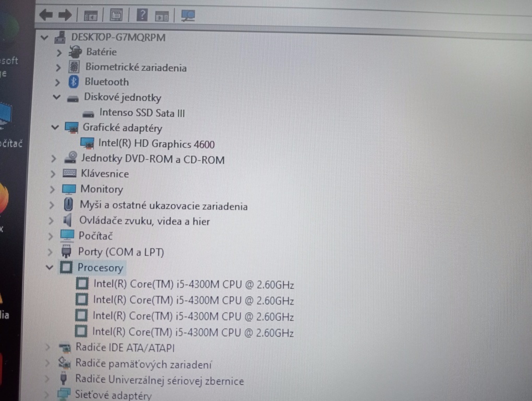Viewport: 532px width, 401px height.
Task: Expand the Monitory category
Action: (x=52, y=190)
